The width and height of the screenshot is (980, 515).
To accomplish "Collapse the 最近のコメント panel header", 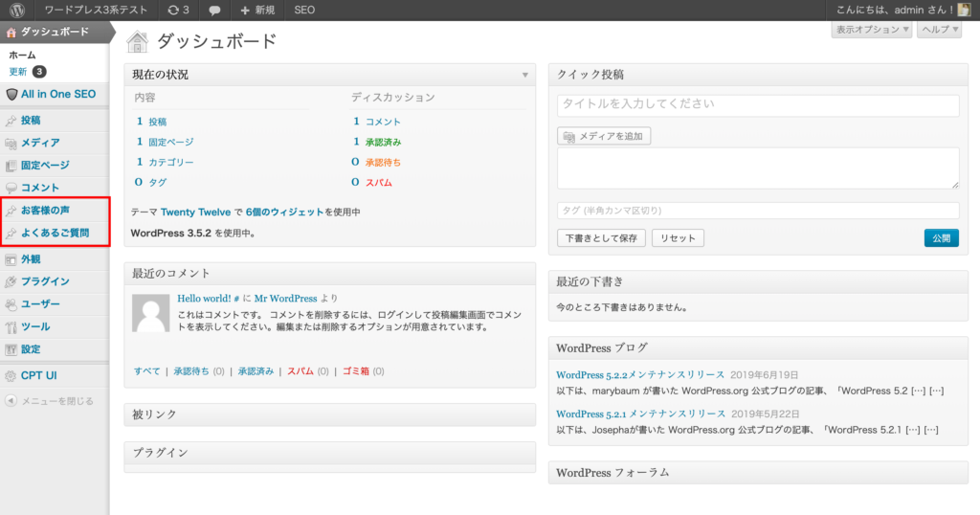I will pos(330,274).
